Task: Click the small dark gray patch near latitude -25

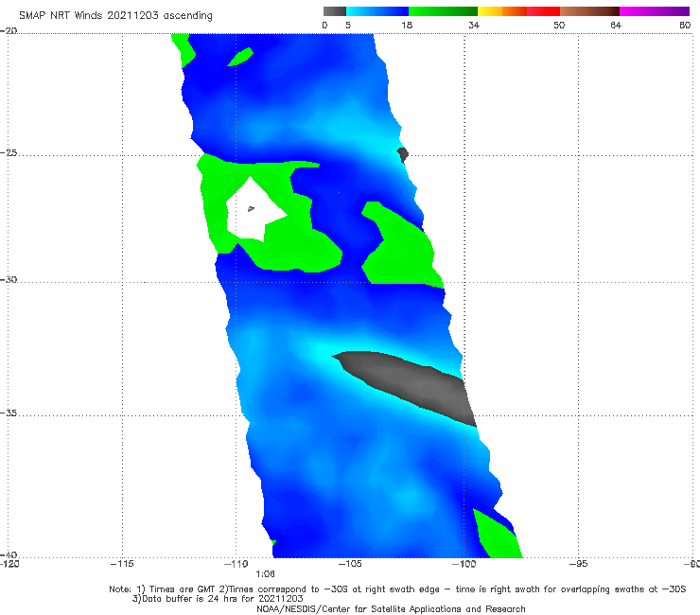Action: (403, 155)
